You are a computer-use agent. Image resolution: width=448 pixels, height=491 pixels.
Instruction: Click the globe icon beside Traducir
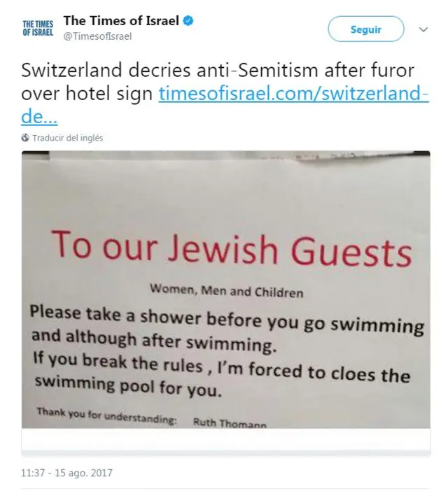(x=25, y=138)
